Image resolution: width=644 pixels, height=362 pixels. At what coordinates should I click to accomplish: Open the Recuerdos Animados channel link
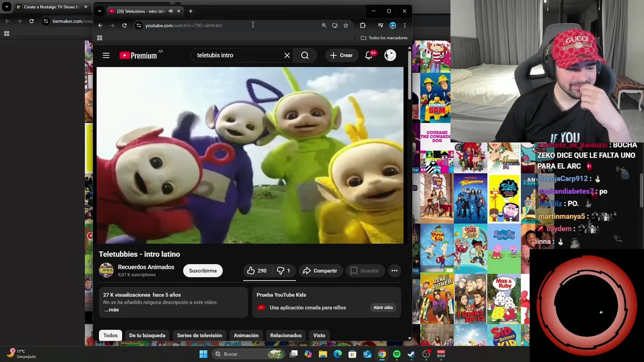click(x=146, y=267)
